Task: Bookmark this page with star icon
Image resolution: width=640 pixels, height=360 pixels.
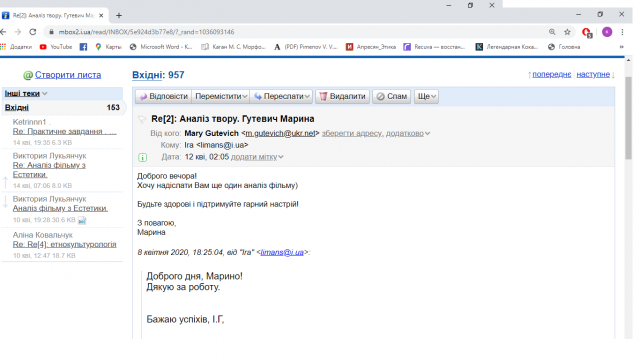Action: coord(567,32)
